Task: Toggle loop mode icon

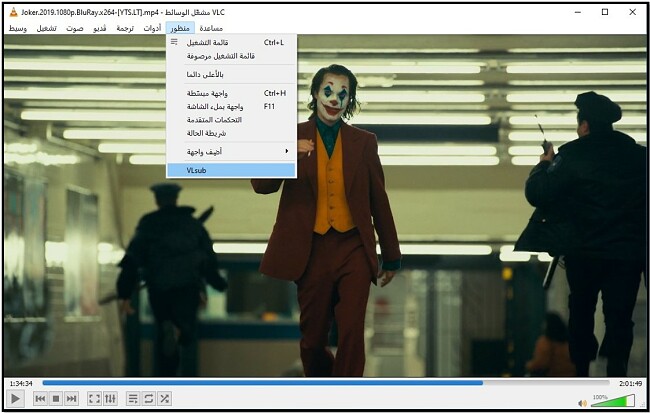Action: pyautogui.click(x=148, y=399)
